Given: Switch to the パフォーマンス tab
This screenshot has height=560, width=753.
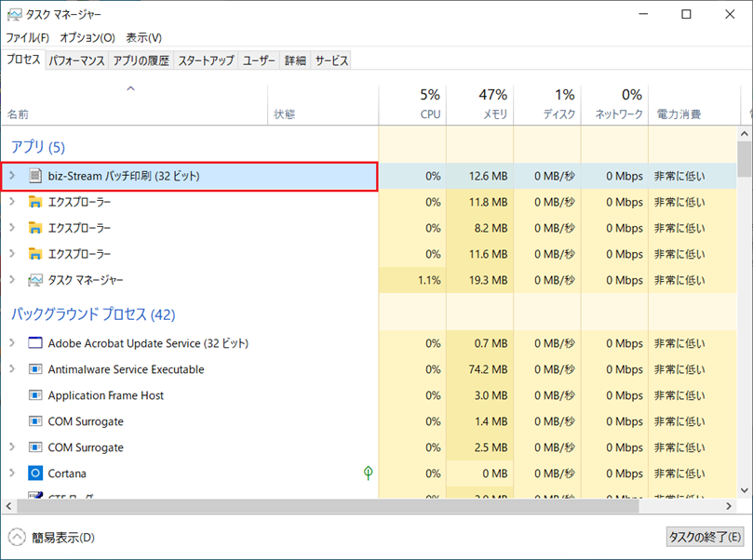Looking at the screenshot, I should (x=77, y=60).
